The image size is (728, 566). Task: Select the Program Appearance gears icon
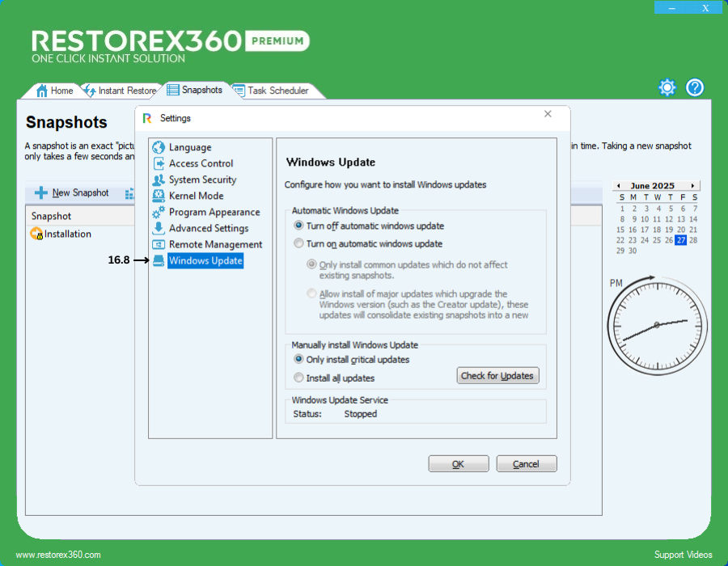point(159,212)
